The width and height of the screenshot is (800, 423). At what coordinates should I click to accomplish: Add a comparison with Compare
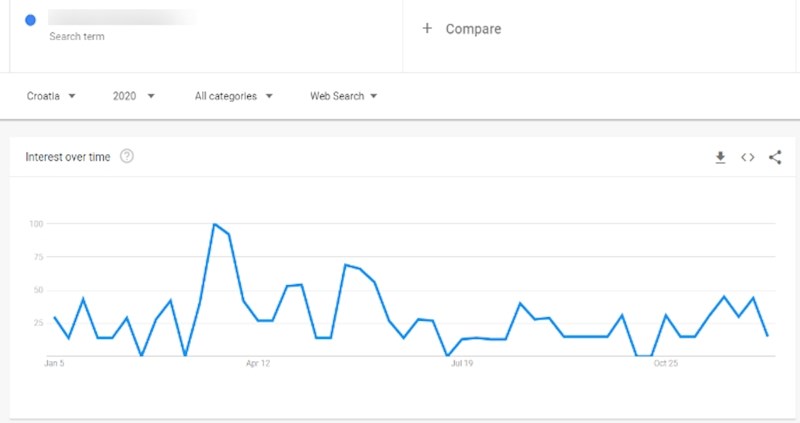473,29
